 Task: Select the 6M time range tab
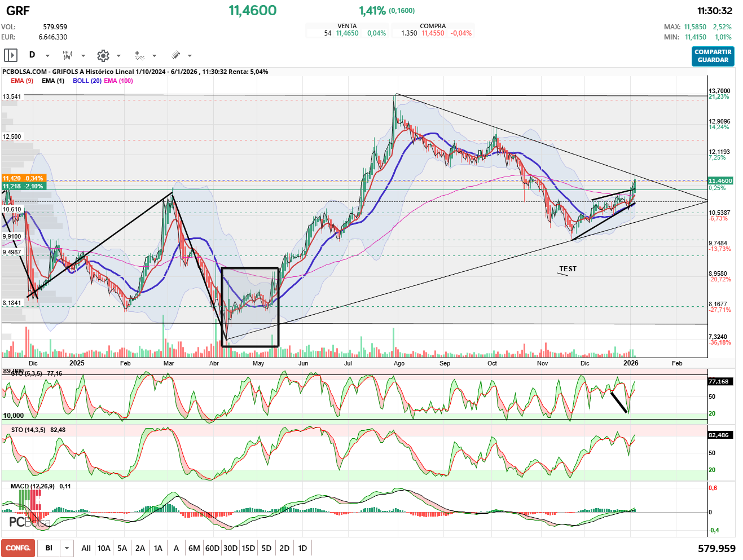coord(194,548)
